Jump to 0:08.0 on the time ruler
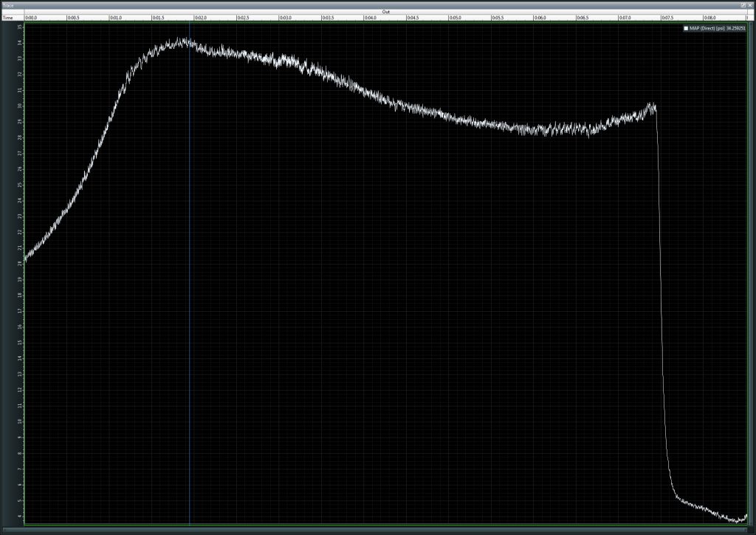The image size is (756, 535). (710, 18)
